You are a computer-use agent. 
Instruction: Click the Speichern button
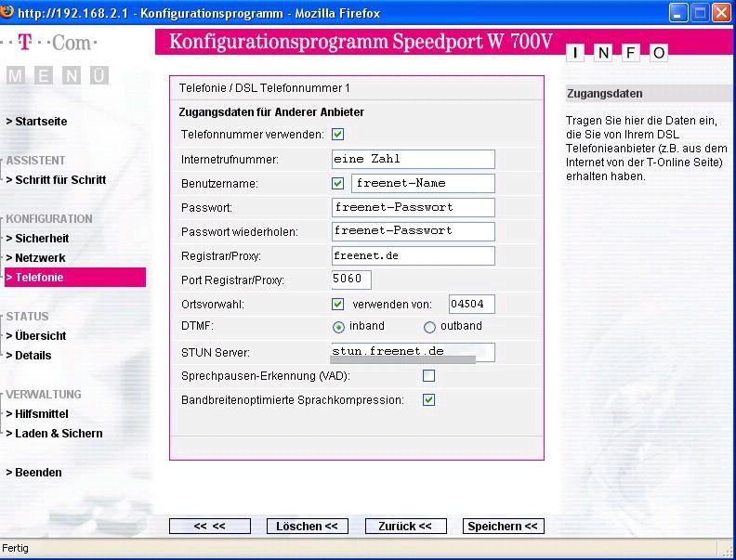503,527
